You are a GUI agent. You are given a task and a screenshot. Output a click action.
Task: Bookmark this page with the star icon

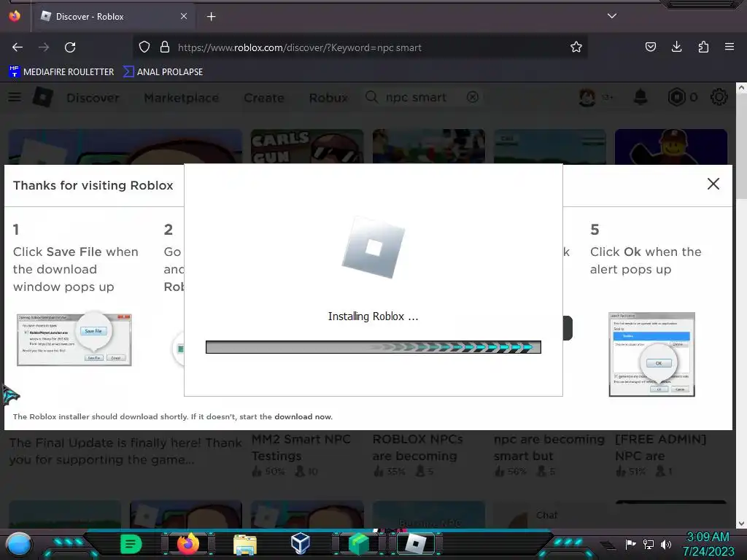tap(576, 47)
